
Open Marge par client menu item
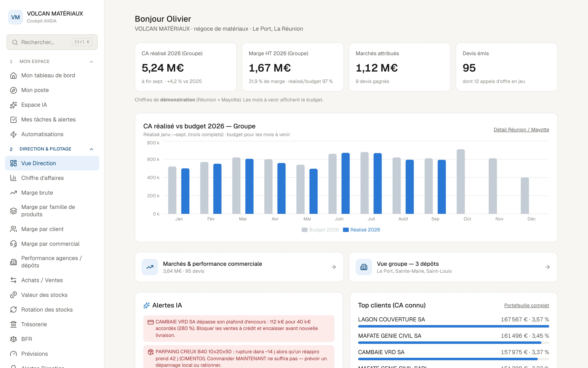(x=52, y=229)
